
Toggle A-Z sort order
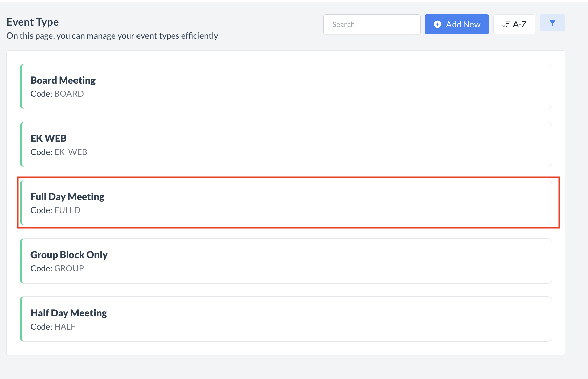point(514,24)
